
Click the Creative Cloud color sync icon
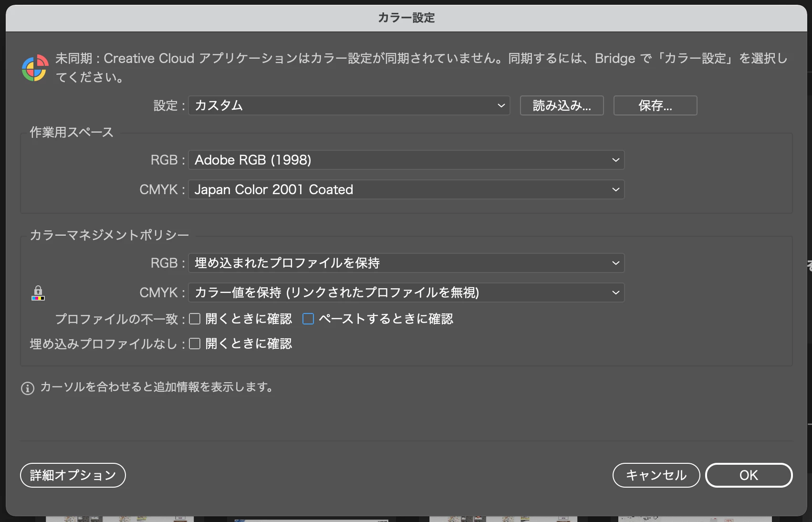click(35, 68)
